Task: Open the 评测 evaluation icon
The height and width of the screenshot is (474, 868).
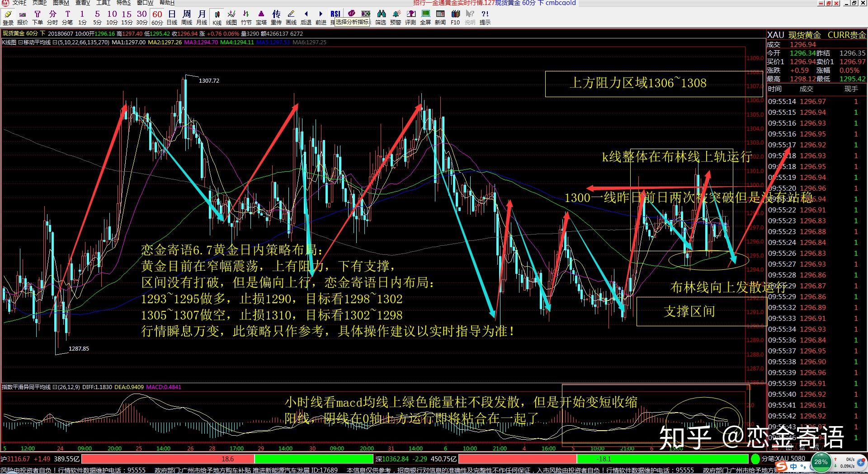Action: [x=410, y=18]
